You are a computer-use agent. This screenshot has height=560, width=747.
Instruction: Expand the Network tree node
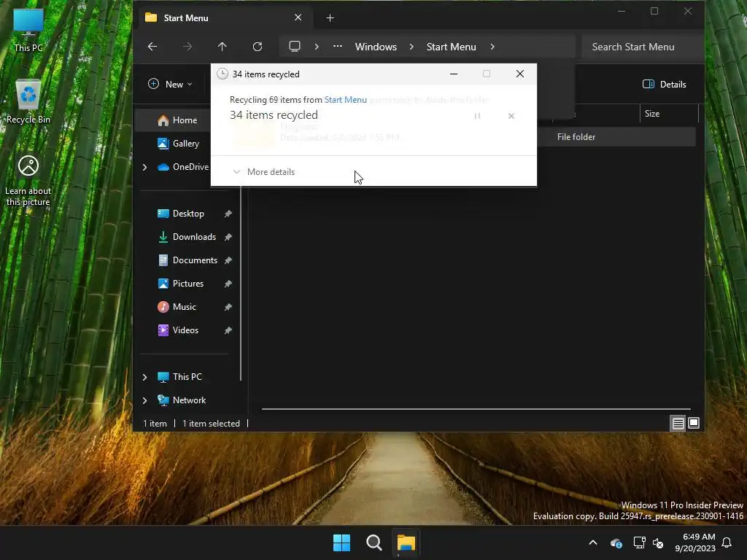point(145,400)
